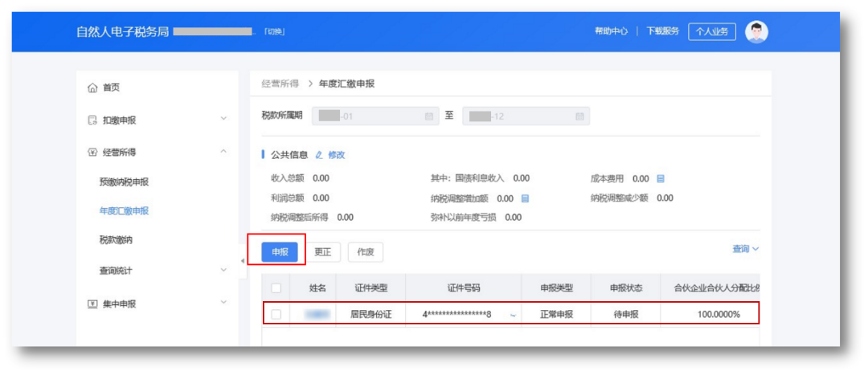Click the 个人业务 button in header
868x375 pixels.
[712, 31]
